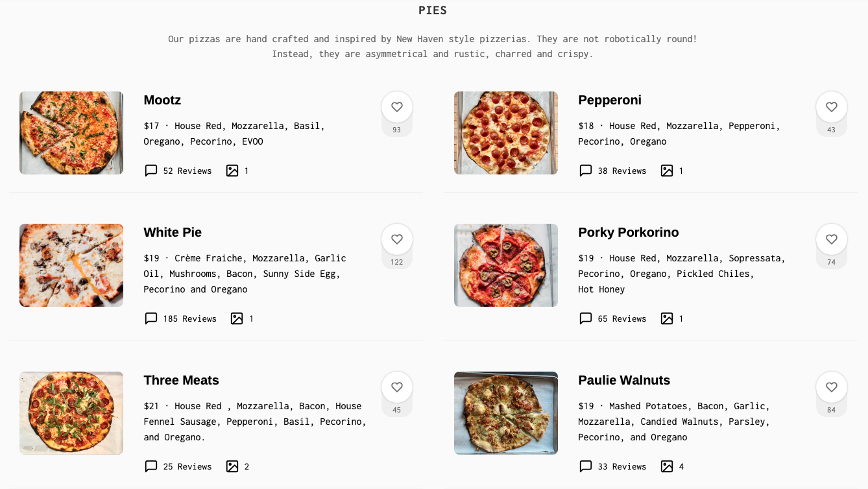Open the Porky Porkorino pizza thumbnail
Image resolution: width=868 pixels, height=489 pixels.
click(506, 265)
